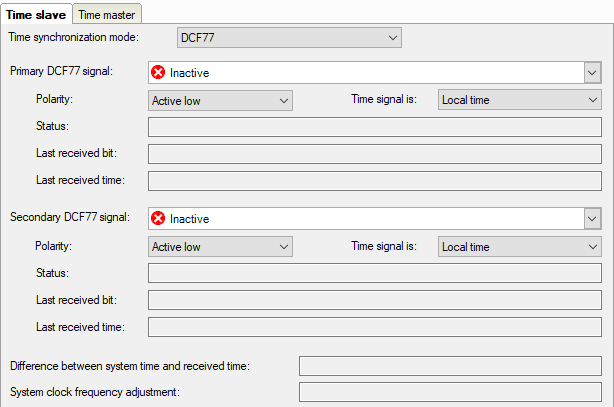Viewport: 614px width, 407px height.
Task: Switch to the Time master tab
Action: [108, 14]
